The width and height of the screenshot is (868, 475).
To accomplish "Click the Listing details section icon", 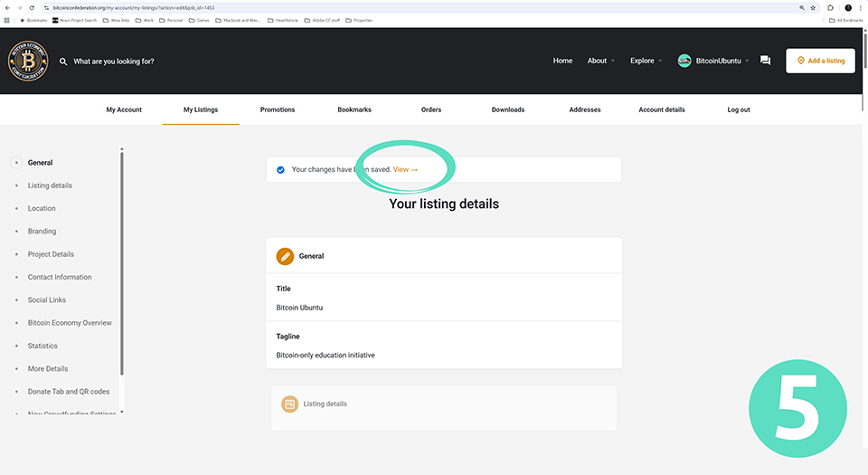I will 289,404.
